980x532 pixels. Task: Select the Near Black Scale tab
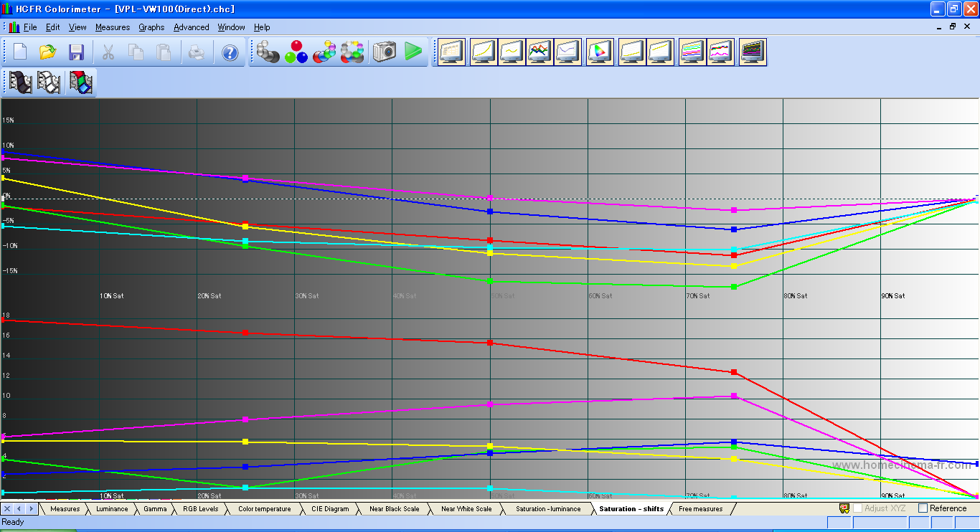[x=394, y=509]
